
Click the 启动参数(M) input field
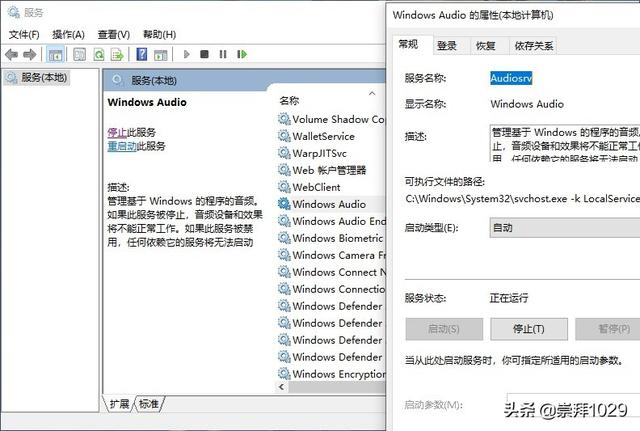(573, 404)
